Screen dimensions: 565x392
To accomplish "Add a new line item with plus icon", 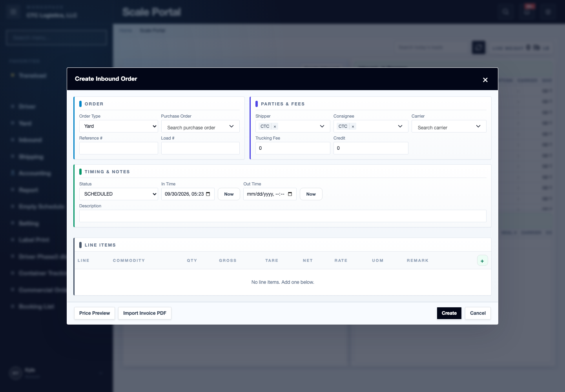I will tap(482, 261).
